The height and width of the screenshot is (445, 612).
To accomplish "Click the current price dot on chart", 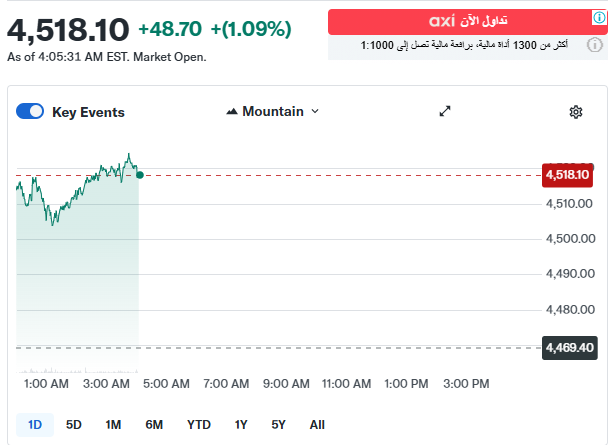I will (x=139, y=175).
